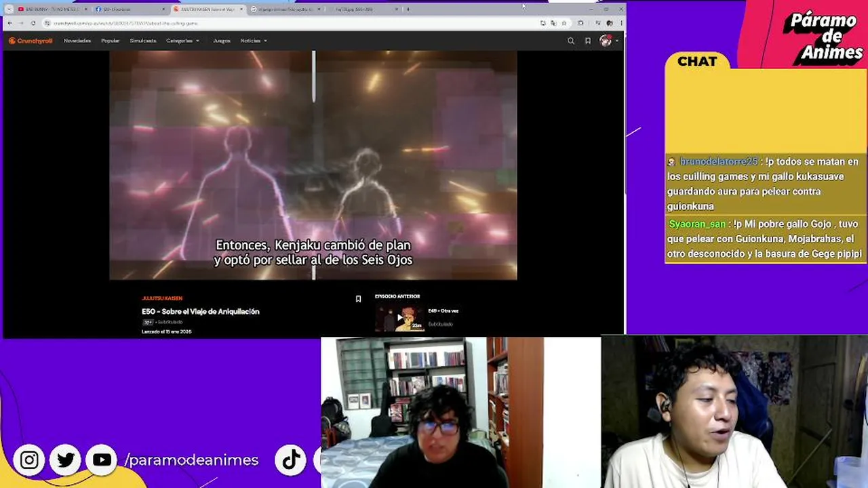Click the Crunchyroll video player
The image size is (868, 488).
point(313,165)
